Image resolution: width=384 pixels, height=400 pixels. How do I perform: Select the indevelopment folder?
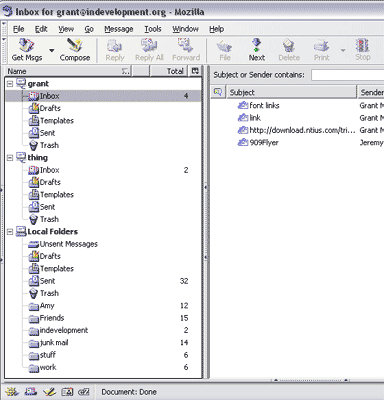coord(103,330)
